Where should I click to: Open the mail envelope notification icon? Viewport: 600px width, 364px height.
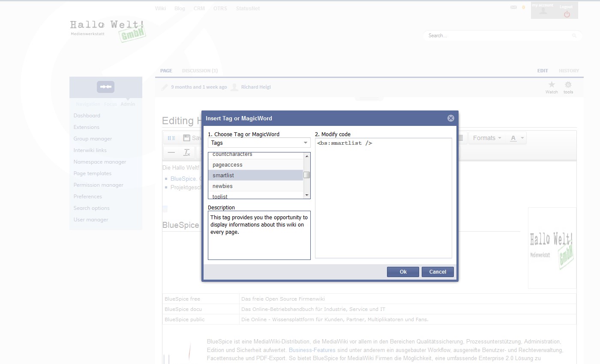[x=513, y=7]
